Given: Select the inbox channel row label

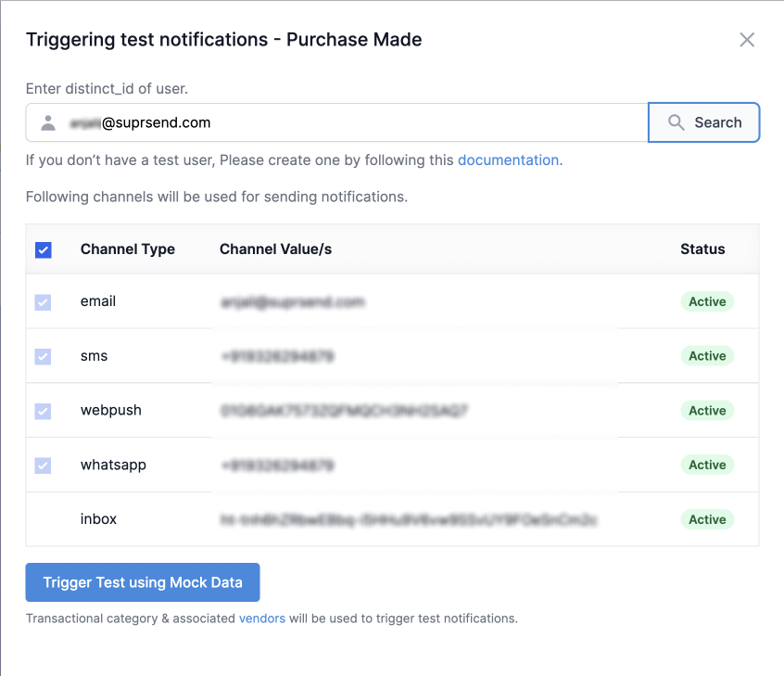Looking at the screenshot, I should [x=99, y=519].
